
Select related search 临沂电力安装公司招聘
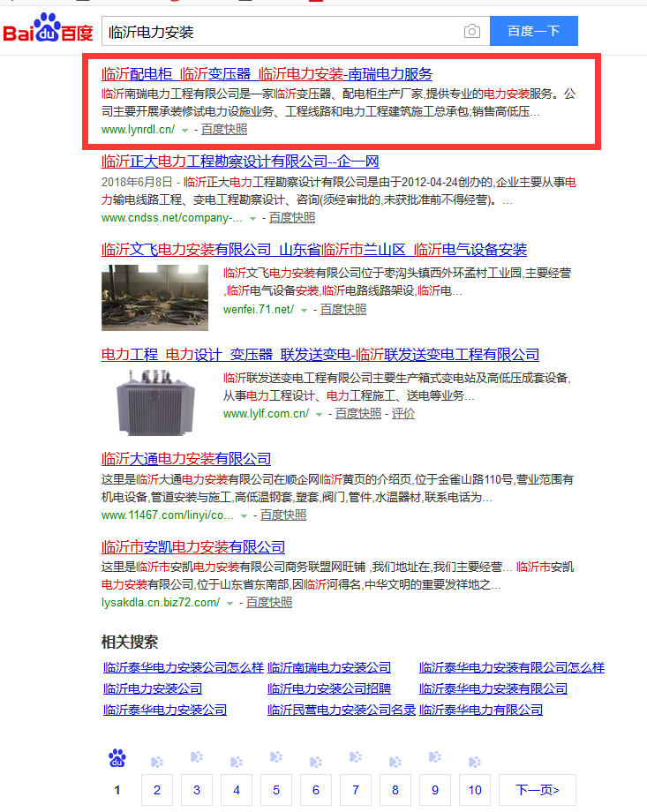tap(328, 688)
